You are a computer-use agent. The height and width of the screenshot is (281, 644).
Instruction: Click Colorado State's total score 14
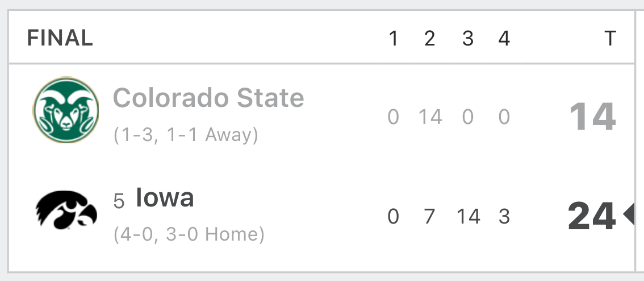coord(593,117)
